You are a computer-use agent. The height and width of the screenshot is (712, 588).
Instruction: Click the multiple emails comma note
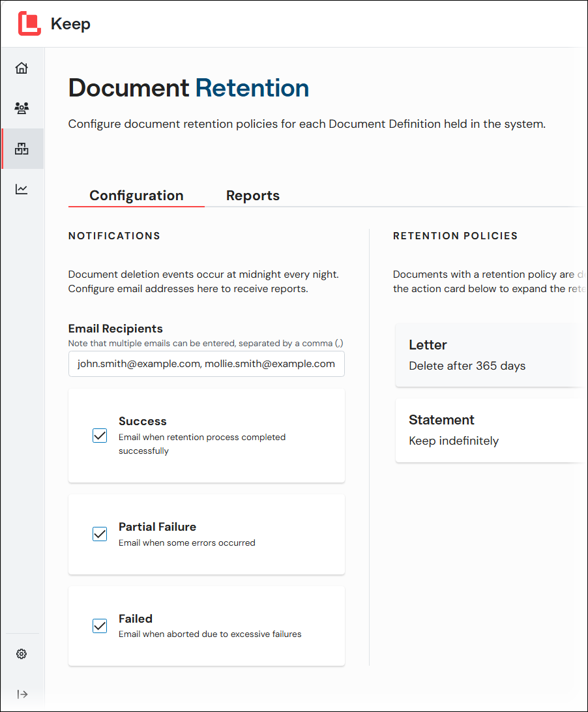point(206,343)
